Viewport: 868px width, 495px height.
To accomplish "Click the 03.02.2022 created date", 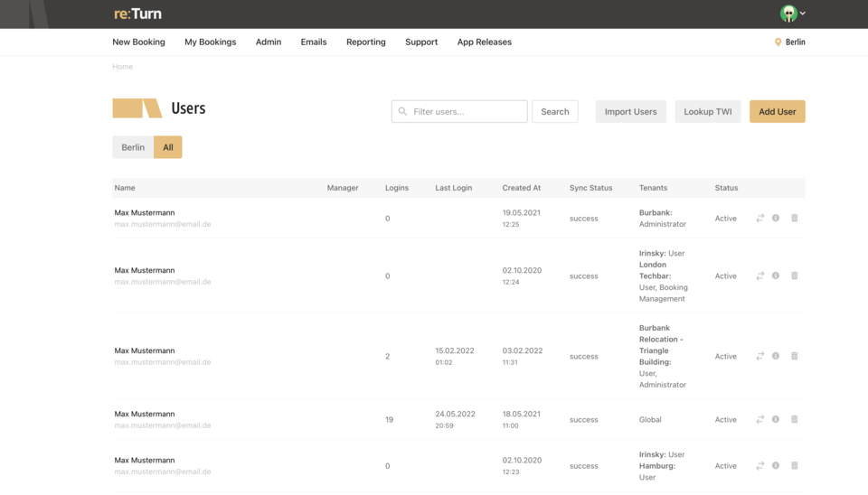I will pos(522,350).
